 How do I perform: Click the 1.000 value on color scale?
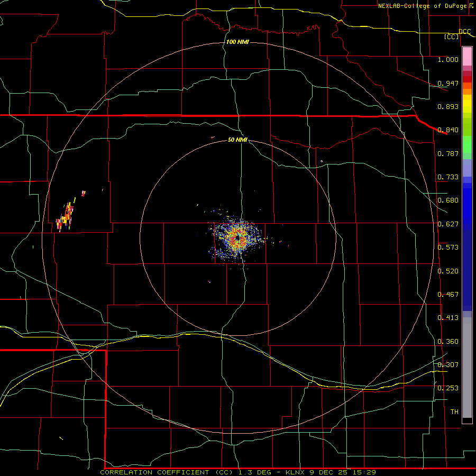pyautogui.click(x=448, y=59)
